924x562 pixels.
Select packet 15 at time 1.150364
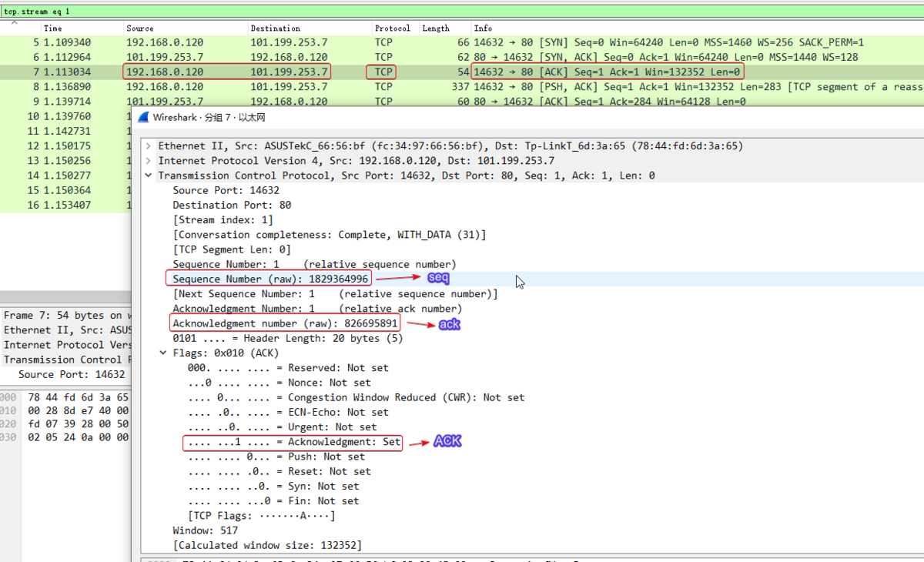pyautogui.click(x=65, y=190)
